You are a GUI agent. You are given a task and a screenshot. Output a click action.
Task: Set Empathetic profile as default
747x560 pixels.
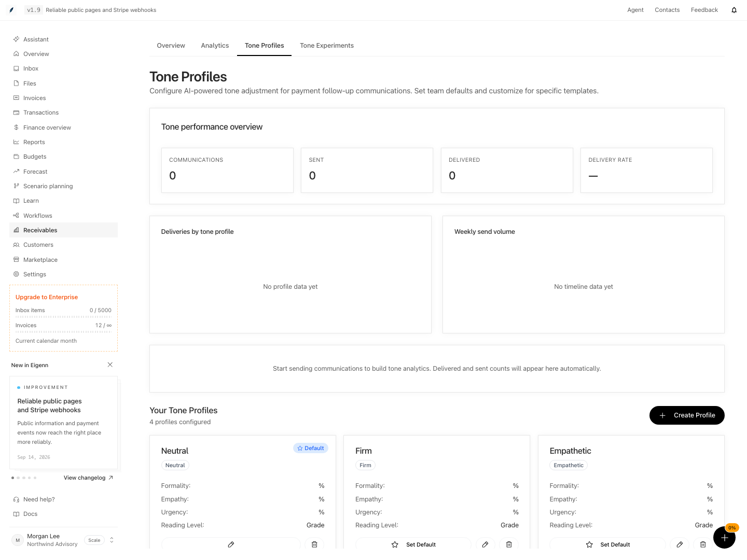coord(607,544)
